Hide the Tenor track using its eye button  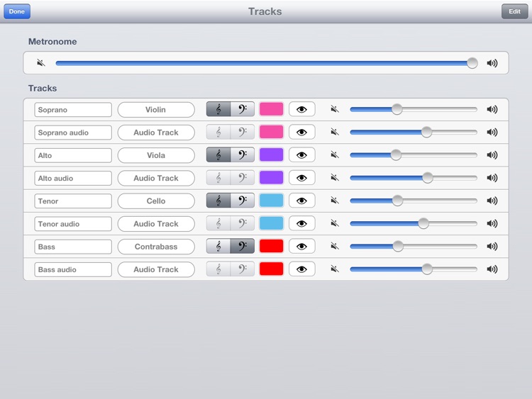[x=302, y=201]
